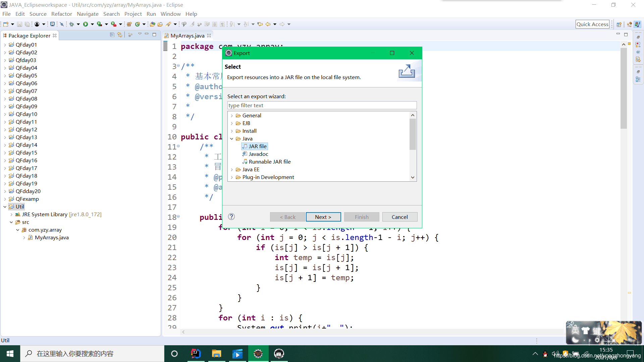Image resolution: width=644 pixels, height=362 pixels.
Task: Click the Debug bug icon
Action: [71, 24]
